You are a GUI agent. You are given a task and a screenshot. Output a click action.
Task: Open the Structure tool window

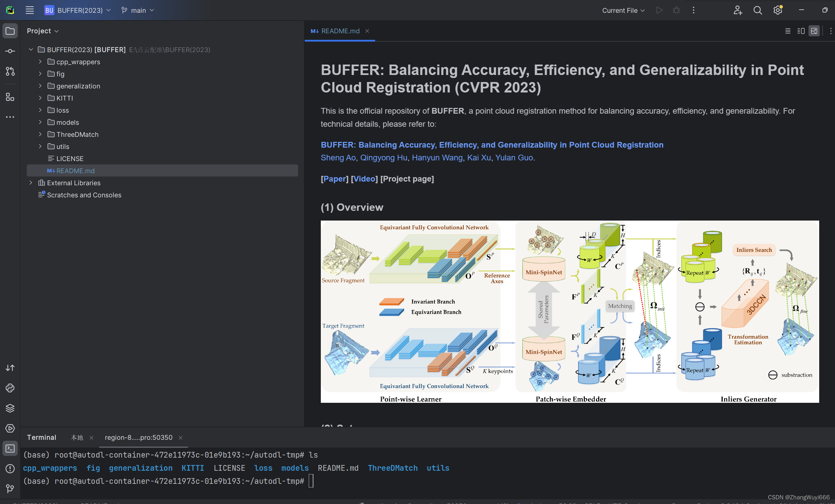tap(10, 97)
